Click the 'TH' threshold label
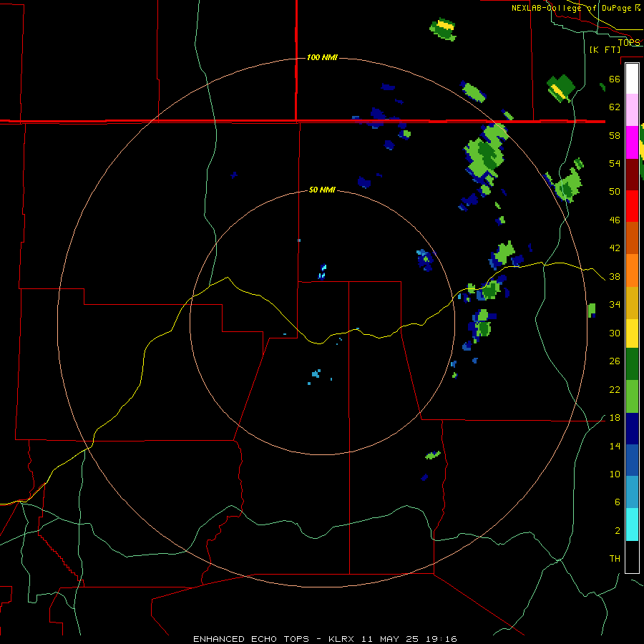644x644 pixels. [x=615, y=559]
